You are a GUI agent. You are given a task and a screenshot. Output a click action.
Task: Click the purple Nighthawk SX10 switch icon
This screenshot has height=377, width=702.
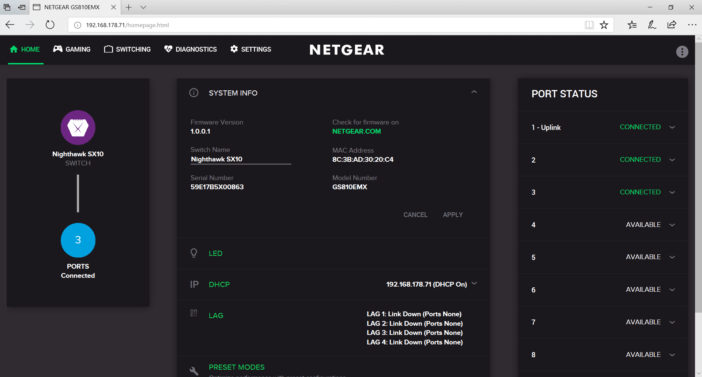[x=78, y=128]
